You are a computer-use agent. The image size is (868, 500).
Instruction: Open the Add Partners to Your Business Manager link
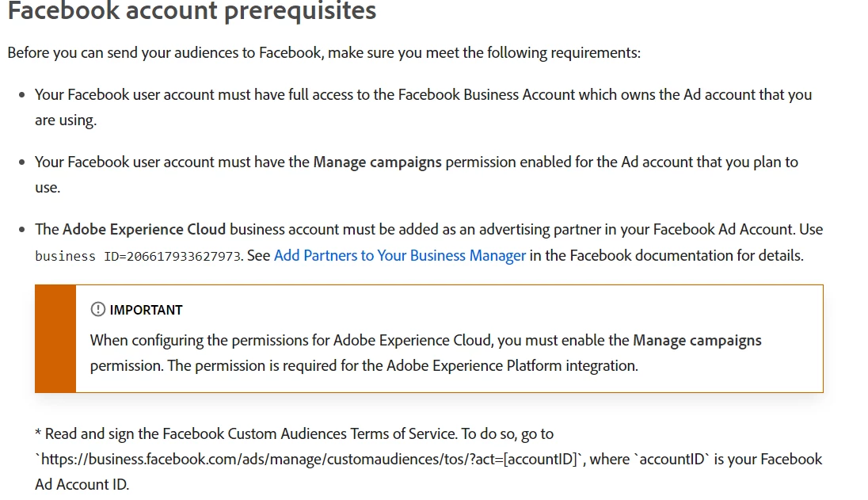point(400,255)
